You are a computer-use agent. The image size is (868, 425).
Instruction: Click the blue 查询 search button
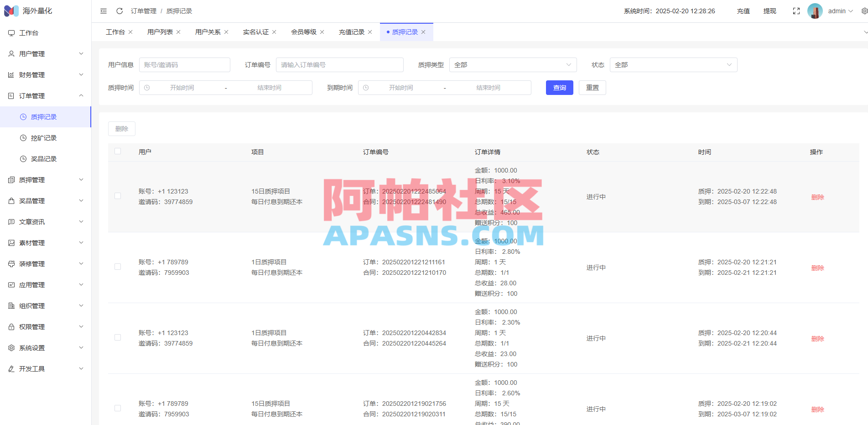[x=559, y=87]
